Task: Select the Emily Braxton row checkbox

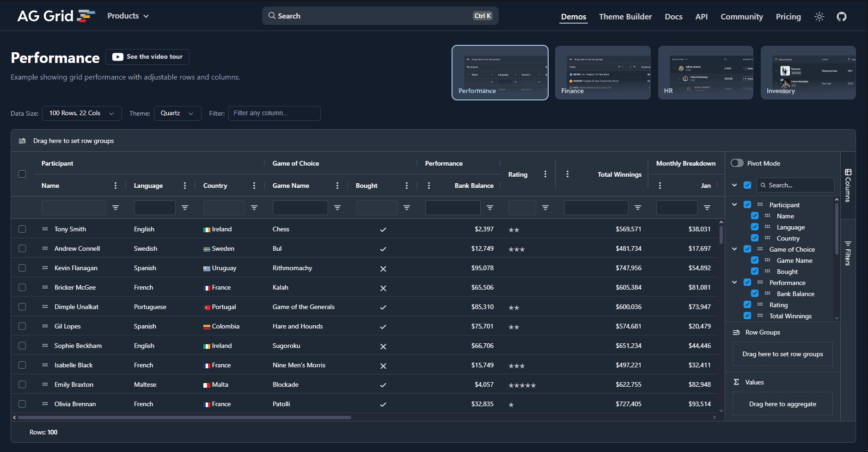Action: point(22,384)
